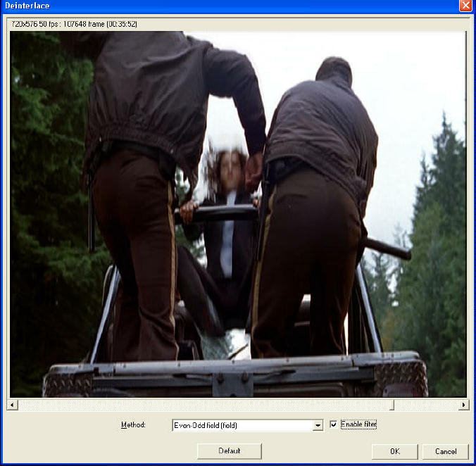Click the Enable filter label text
This screenshot has width=476, height=466.
pos(358,424)
